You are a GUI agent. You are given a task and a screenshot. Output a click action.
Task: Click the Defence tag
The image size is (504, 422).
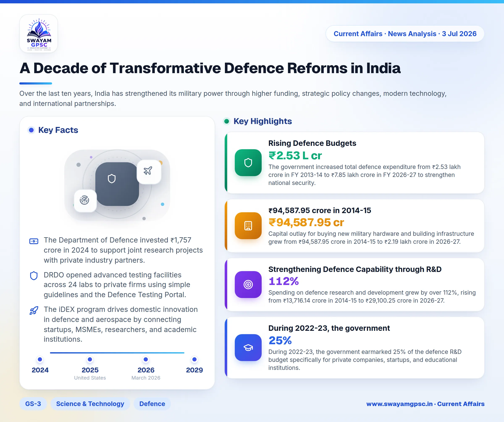152,404
